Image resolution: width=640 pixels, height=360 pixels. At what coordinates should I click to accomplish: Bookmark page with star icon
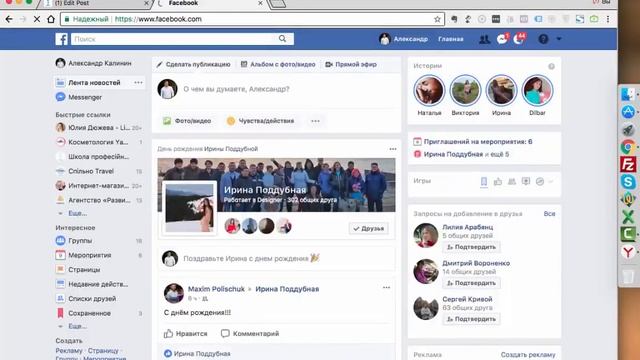pos(437,19)
